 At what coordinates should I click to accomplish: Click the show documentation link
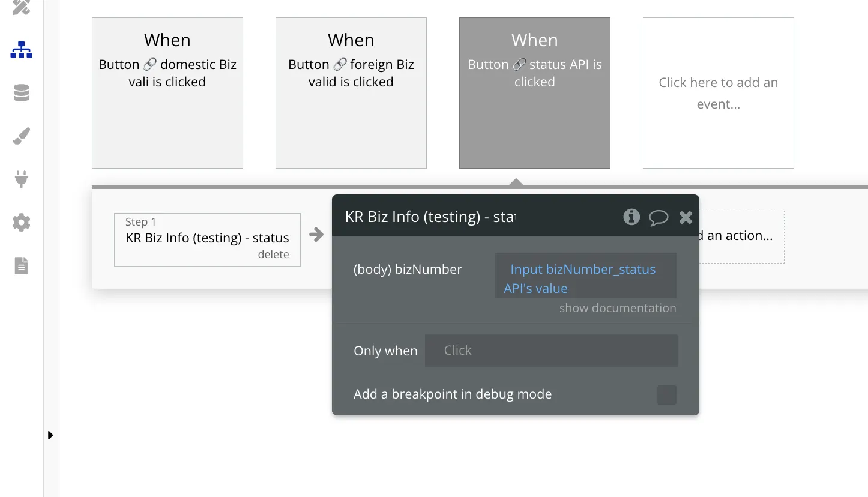click(617, 308)
